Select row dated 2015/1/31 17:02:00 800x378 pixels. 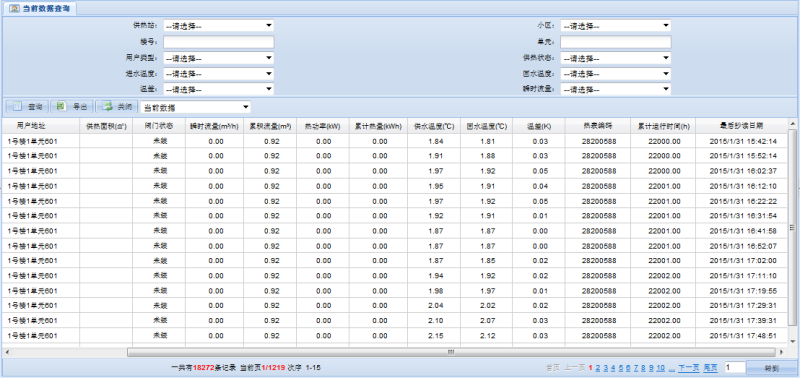click(395, 261)
